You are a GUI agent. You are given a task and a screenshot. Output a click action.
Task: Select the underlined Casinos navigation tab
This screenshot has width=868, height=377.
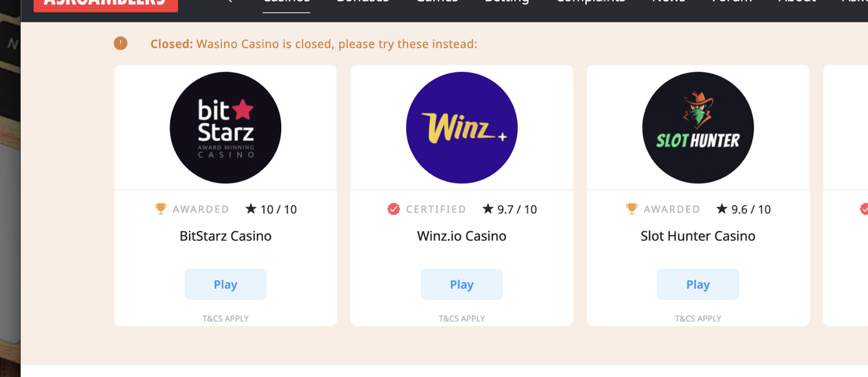point(286,3)
